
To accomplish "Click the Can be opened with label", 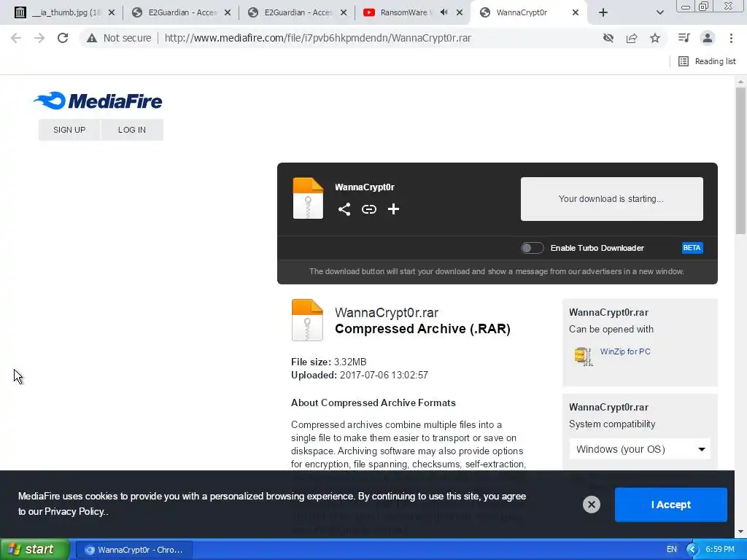I will [611, 330].
